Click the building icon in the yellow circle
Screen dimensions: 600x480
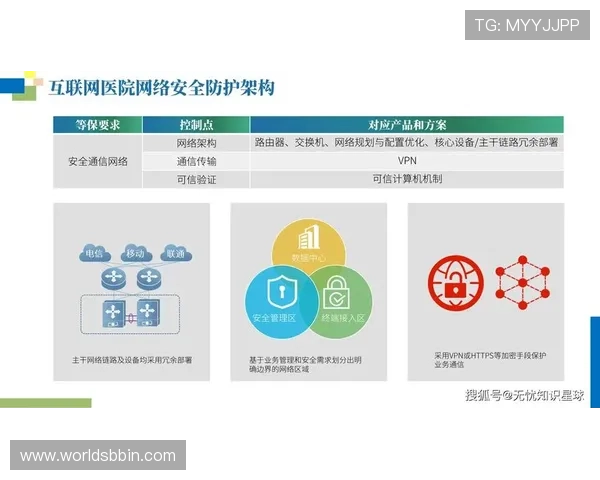pyautogui.click(x=309, y=237)
